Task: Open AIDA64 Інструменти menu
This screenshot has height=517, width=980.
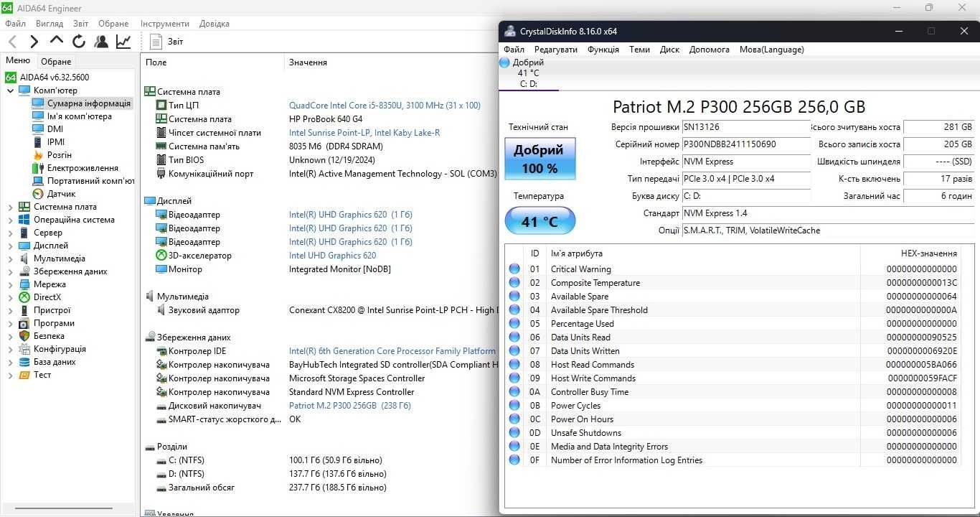Action: coord(165,24)
